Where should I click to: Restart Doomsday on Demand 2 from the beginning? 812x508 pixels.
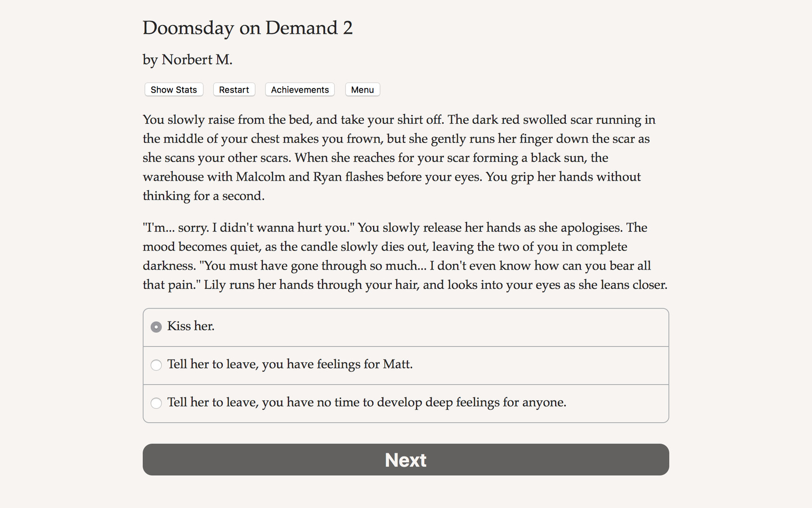pos(234,89)
